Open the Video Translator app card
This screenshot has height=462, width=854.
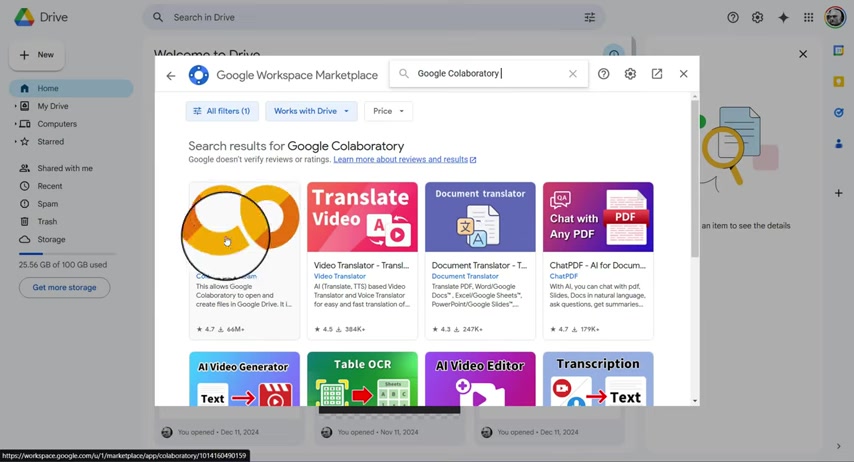click(362, 260)
